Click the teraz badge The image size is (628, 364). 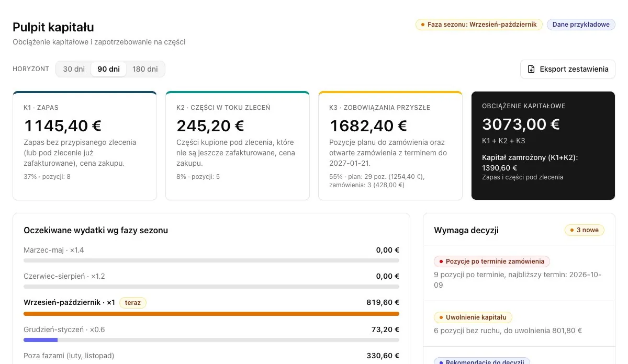pos(133,302)
